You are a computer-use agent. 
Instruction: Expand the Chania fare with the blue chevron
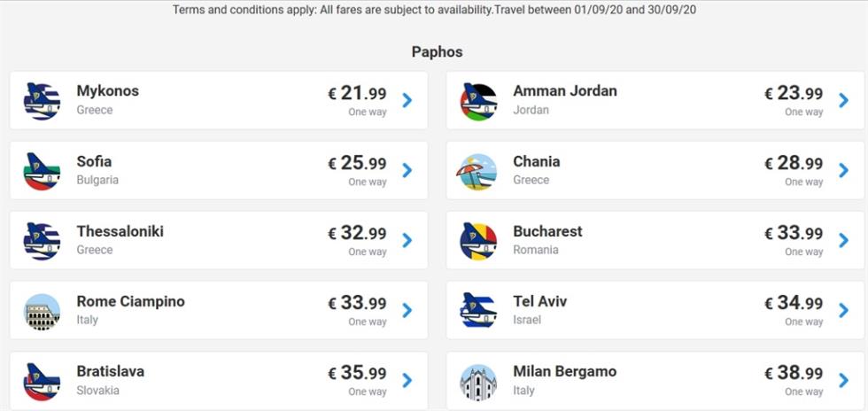[x=843, y=170]
